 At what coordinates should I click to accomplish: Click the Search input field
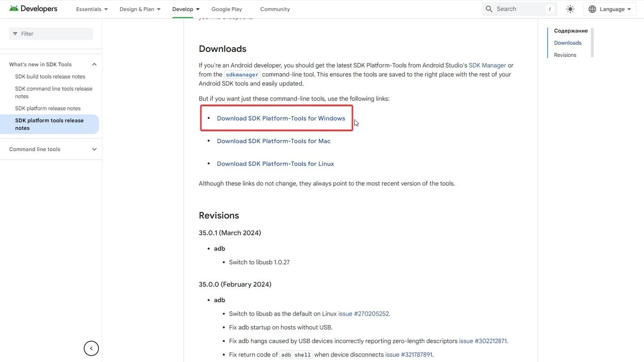pos(519,9)
